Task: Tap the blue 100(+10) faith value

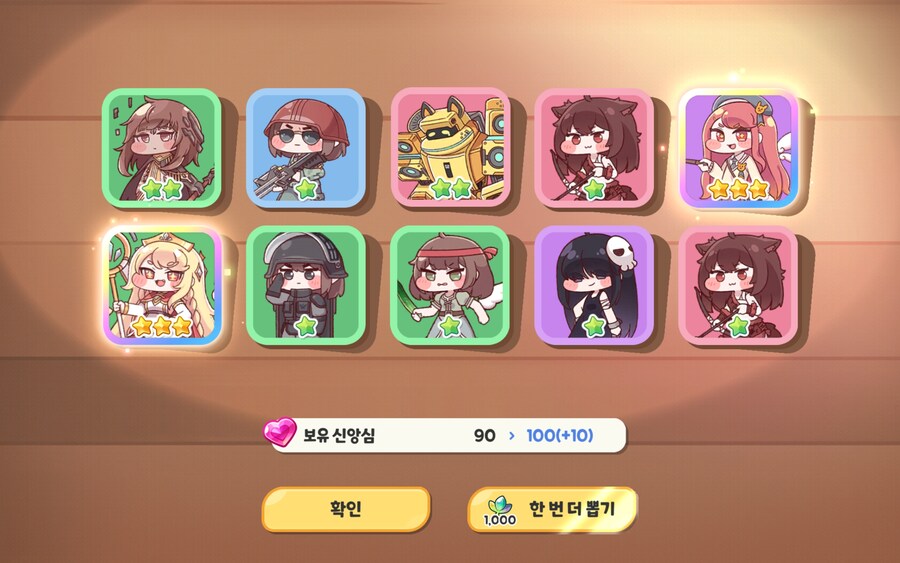Action: pyautogui.click(x=560, y=436)
